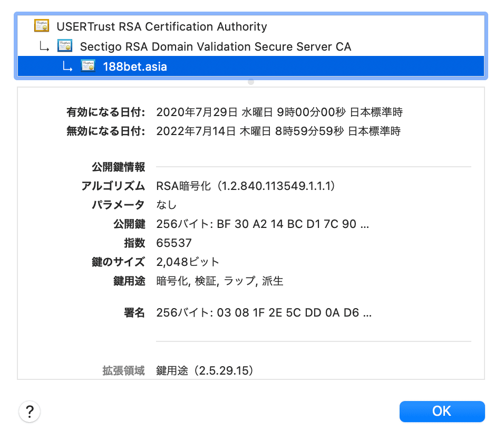Click the expiry date 2022年7月14日 value

(x=278, y=131)
